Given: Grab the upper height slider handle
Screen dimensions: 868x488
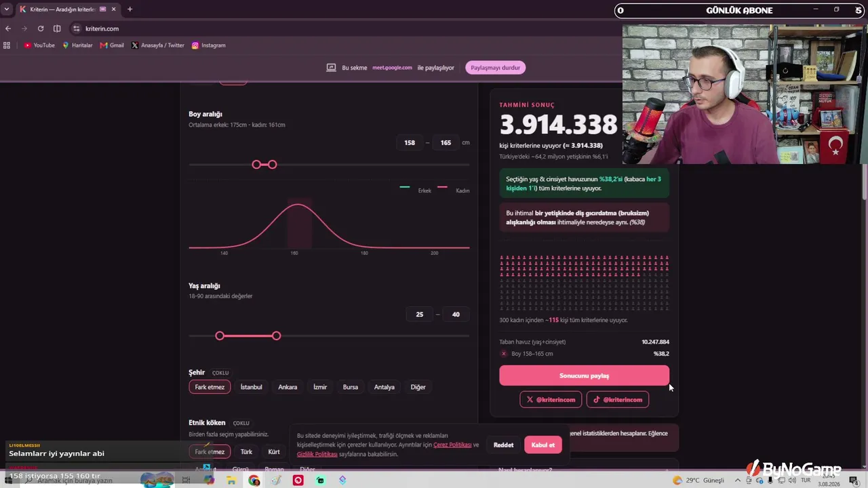Looking at the screenshot, I should 273,165.
